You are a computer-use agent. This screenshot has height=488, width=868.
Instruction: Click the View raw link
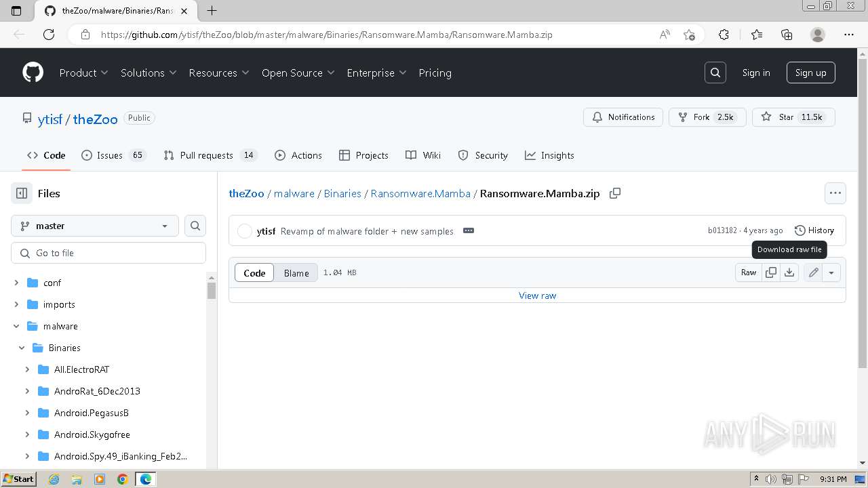coord(537,296)
